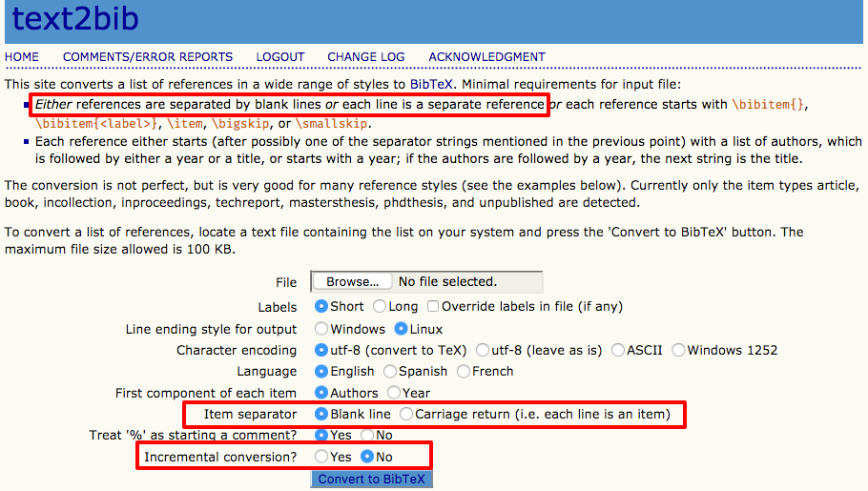Click the \bibitem{<label>} code text
The image size is (868, 491).
coord(97,123)
